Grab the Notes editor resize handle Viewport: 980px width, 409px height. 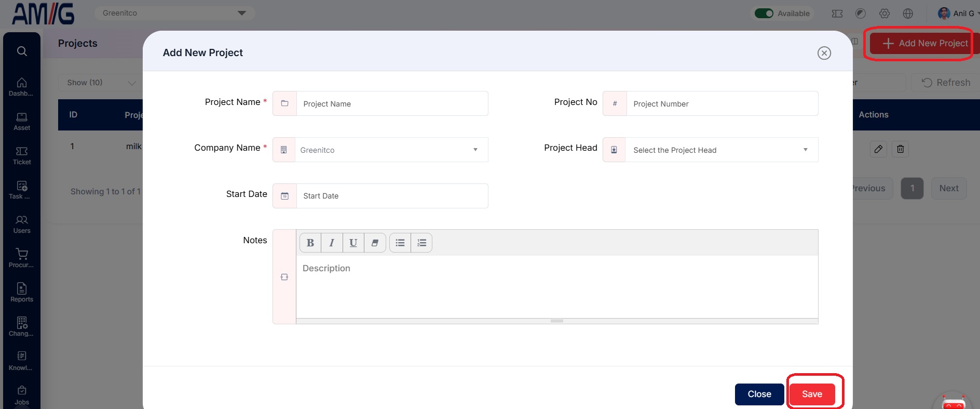(x=557, y=321)
